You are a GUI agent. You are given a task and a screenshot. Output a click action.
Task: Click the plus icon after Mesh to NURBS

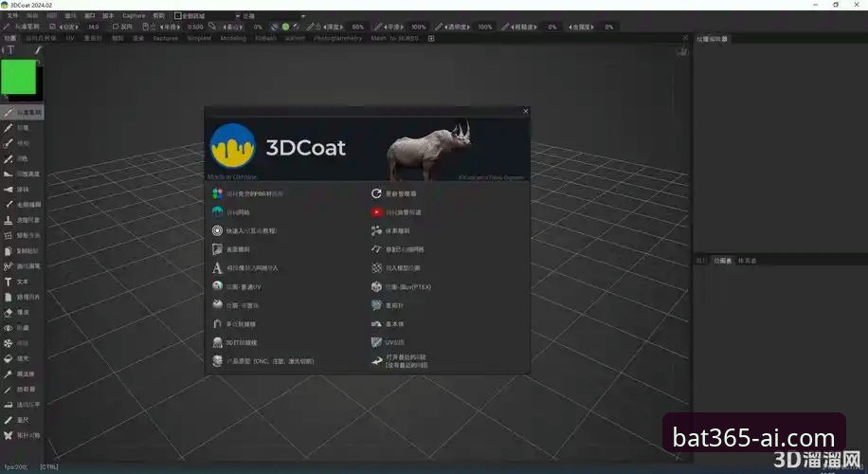pos(431,38)
